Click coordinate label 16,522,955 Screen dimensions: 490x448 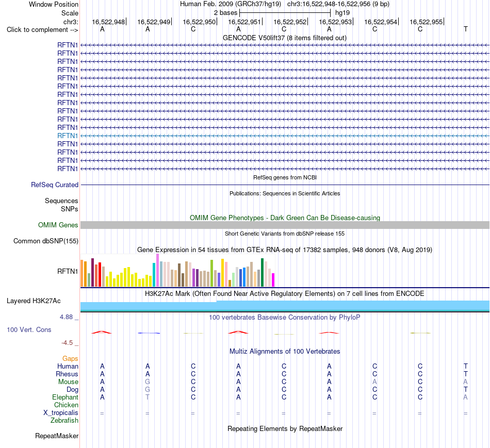(x=426, y=22)
